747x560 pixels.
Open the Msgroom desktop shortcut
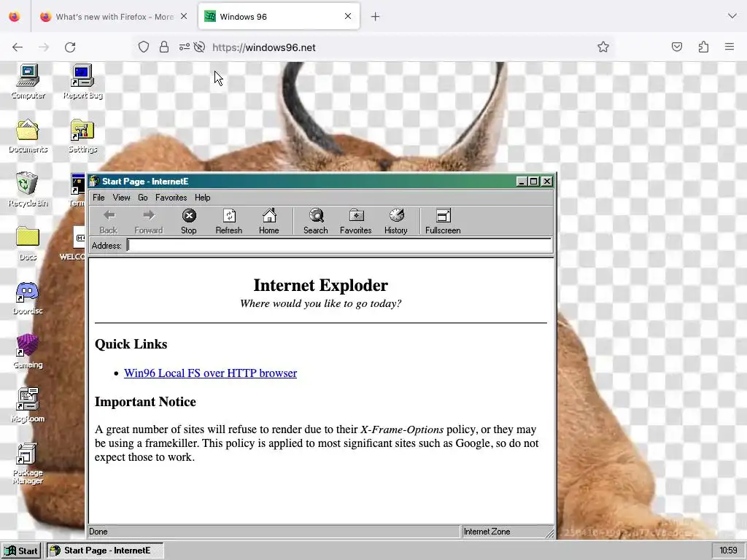[x=28, y=405]
